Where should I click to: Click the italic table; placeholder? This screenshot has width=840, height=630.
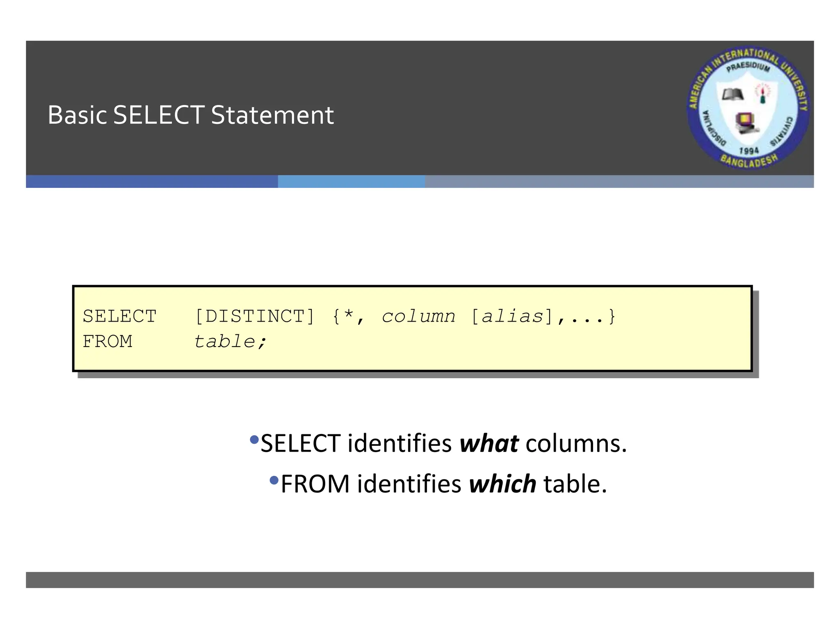coord(230,342)
